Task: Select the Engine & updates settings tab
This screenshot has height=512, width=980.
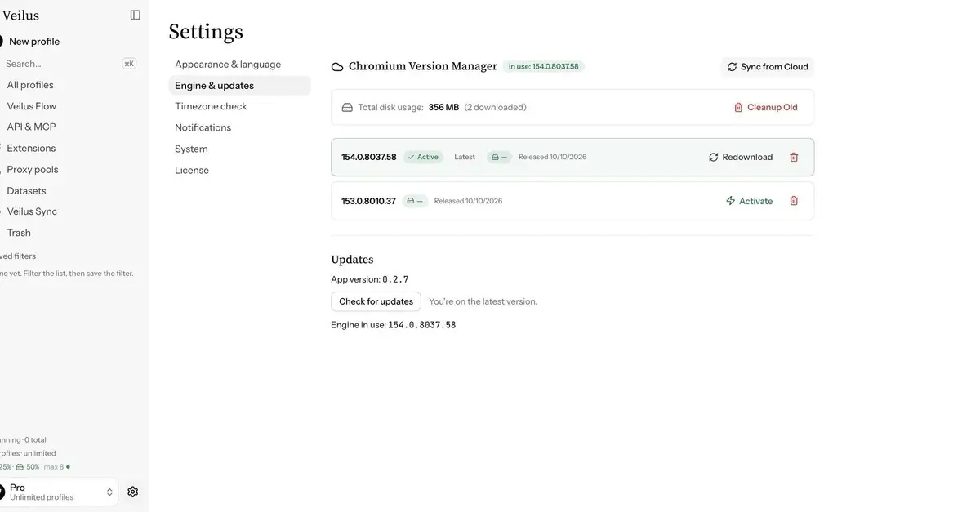Action: (x=239, y=86)
